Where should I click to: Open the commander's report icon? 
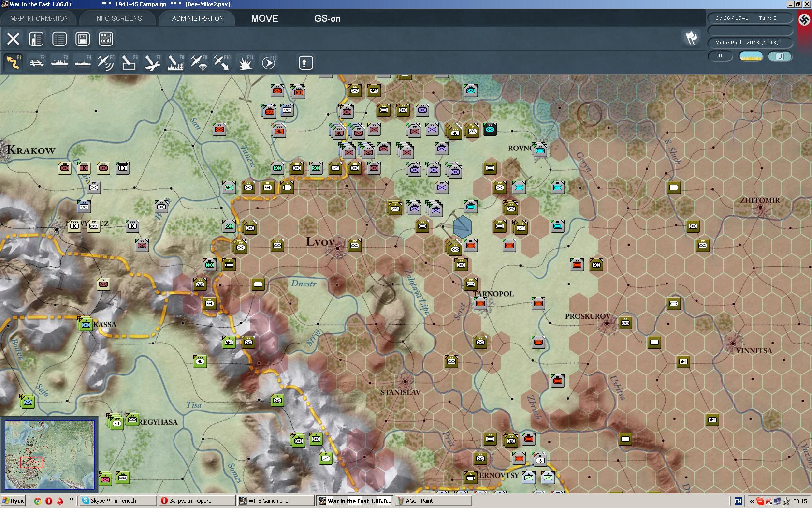coord(36,39)
